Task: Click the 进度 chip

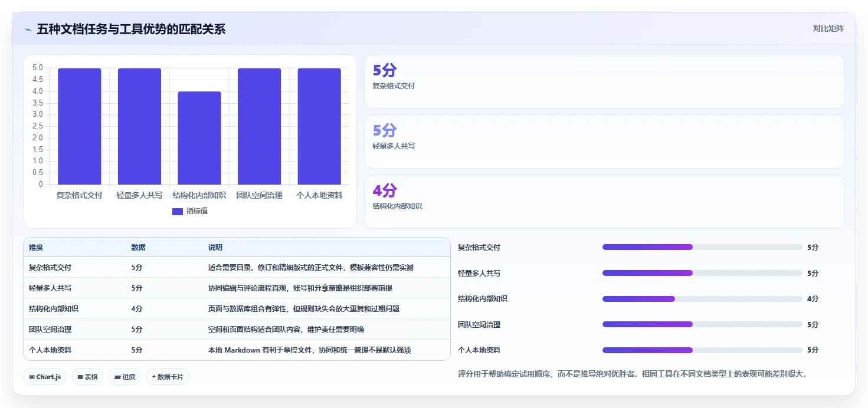Action: (125, 377)
